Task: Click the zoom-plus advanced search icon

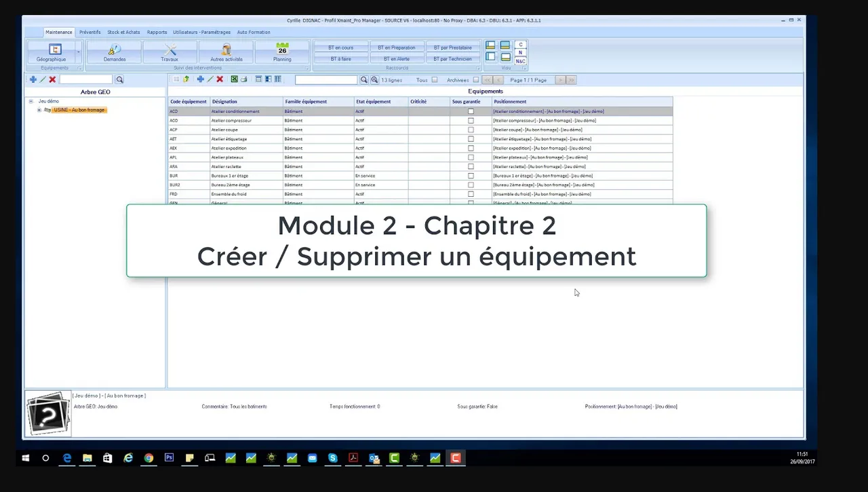Action: 374,79
